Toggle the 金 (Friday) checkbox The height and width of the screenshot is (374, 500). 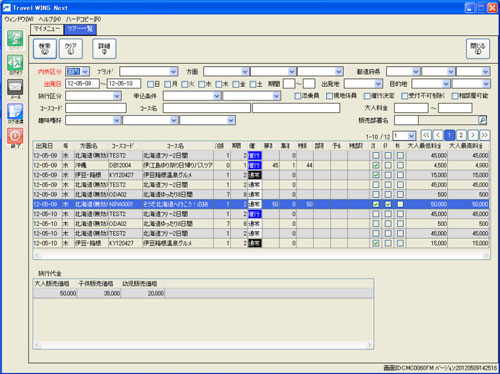point(236,84)
